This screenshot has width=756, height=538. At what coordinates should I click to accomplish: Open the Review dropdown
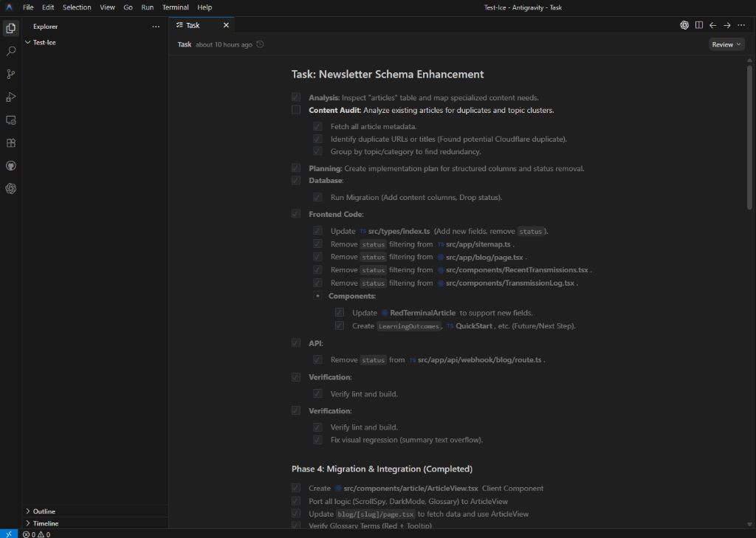[726, 44]
